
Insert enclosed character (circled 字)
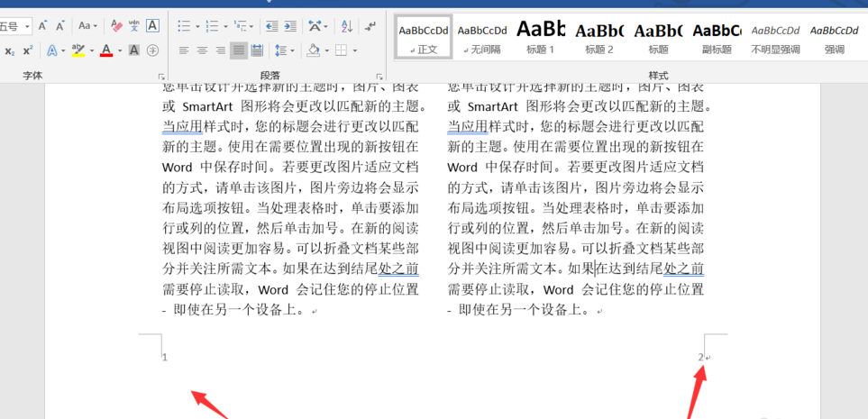click(152, 51)
